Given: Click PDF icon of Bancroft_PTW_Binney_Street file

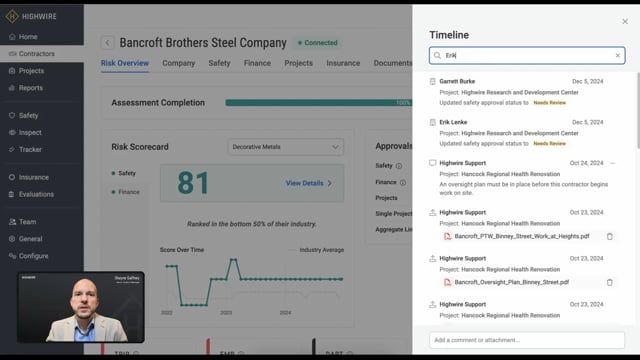Looking at the screenshot, I should pos(447,236).
